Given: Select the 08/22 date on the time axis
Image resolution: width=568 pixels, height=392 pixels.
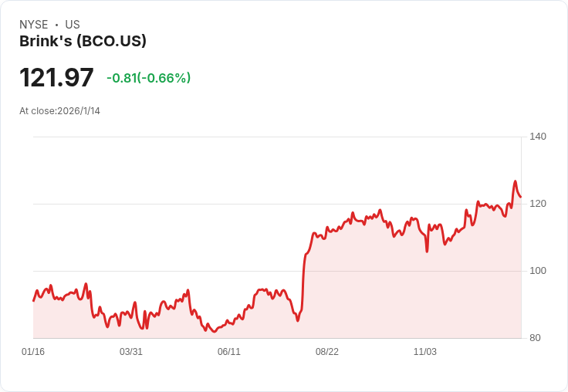Looking at the screenshot, I should pos(327,352).
